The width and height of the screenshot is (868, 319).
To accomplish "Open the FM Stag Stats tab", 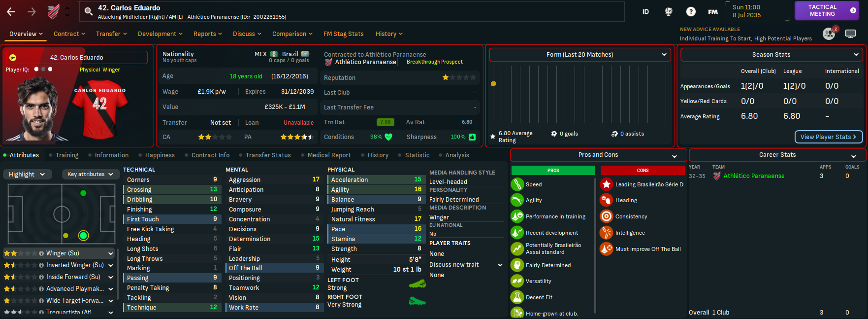I will 343,34.
